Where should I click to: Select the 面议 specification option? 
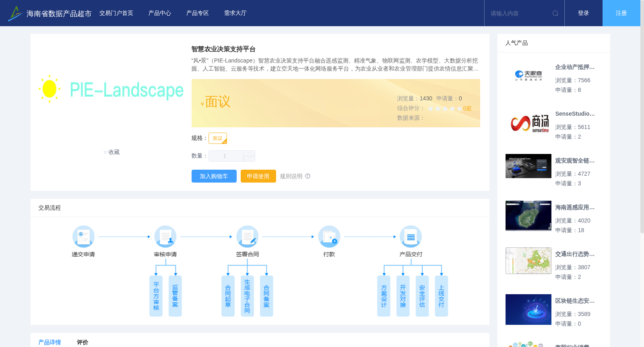click(218, 138)
